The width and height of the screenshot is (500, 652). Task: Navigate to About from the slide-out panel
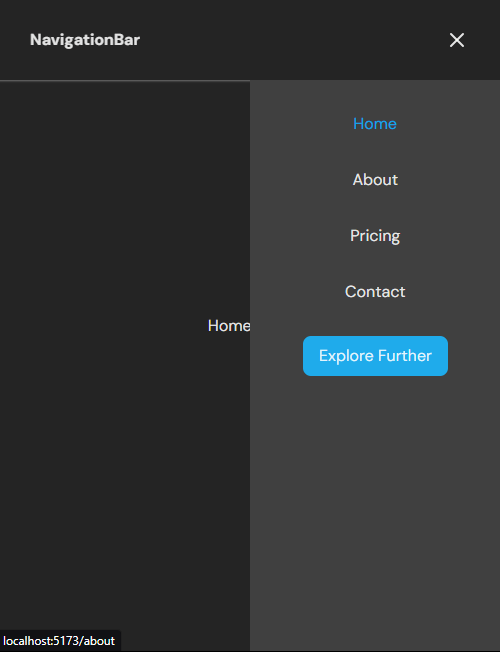coord(375,180)
